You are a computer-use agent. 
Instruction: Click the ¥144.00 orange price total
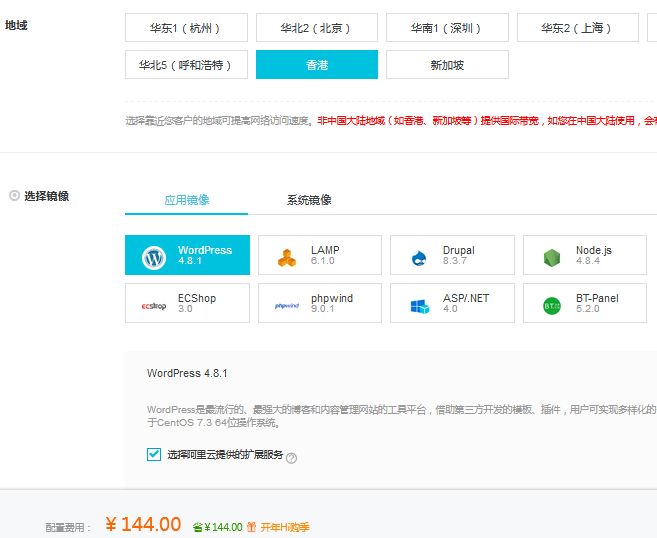tap(143, 524)
